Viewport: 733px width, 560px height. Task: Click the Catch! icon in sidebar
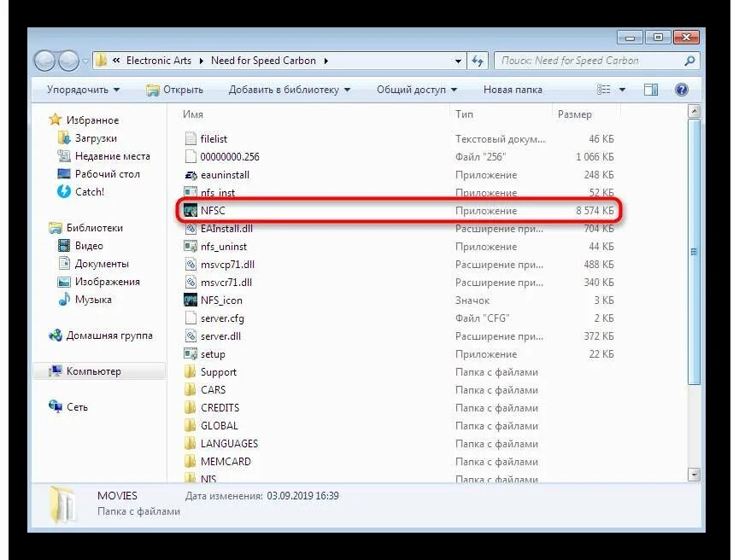pyautogui.click(x=63, y=191)
